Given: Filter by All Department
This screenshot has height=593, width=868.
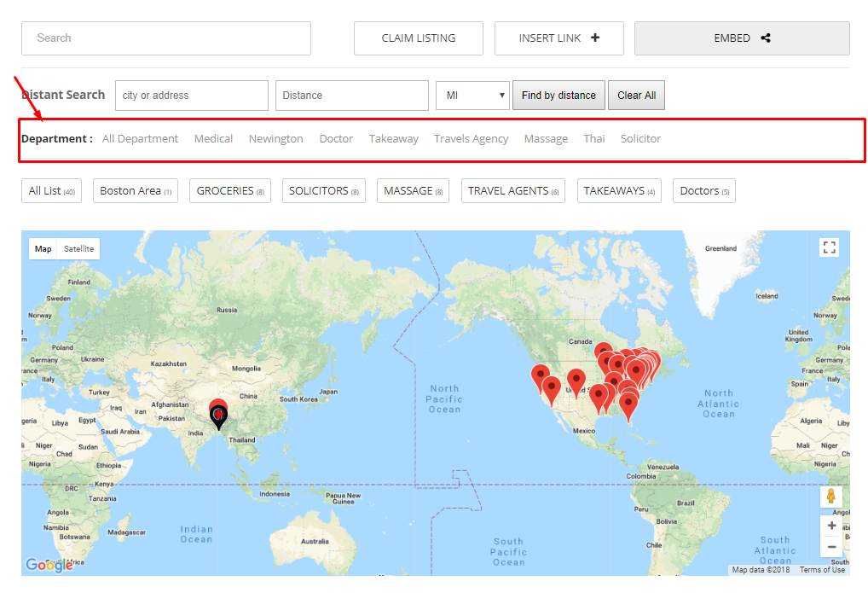Looking at the screenshot, I should (140, 138).
